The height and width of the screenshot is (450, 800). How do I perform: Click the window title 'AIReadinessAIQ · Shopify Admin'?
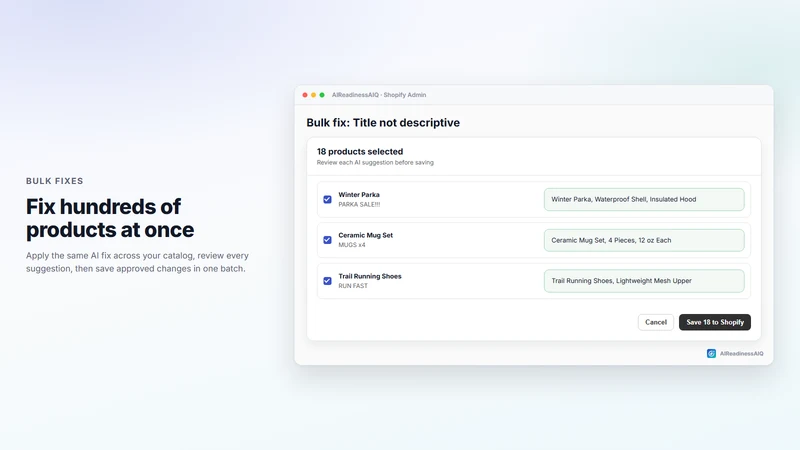pos(379,95)
